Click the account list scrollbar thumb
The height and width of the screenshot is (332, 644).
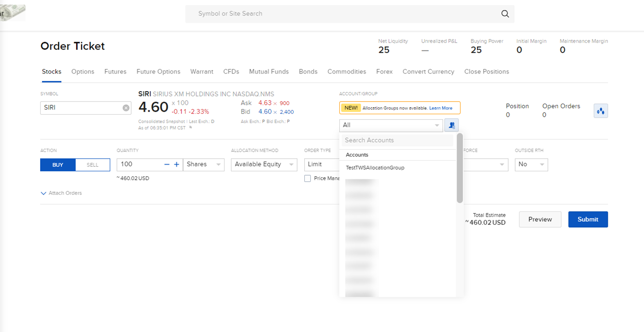(460, 168)
